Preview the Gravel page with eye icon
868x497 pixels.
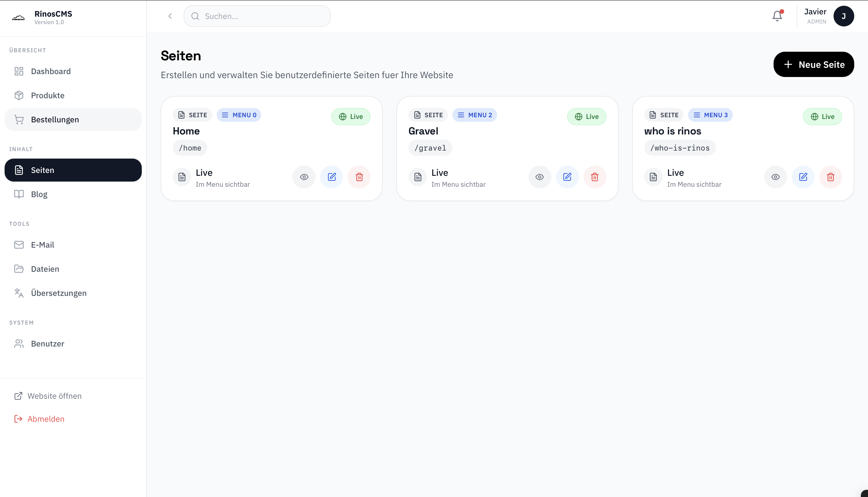click(540, 177)
